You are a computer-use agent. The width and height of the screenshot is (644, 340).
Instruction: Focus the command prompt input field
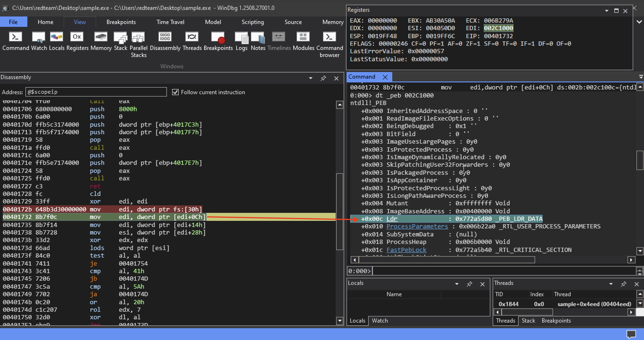504,271
